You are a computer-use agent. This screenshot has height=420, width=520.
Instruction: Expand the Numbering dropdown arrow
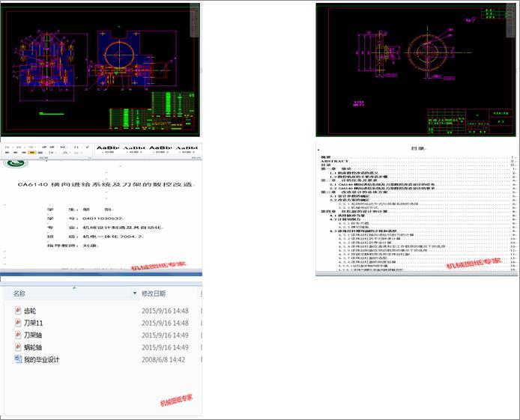[x=25, y=147]
